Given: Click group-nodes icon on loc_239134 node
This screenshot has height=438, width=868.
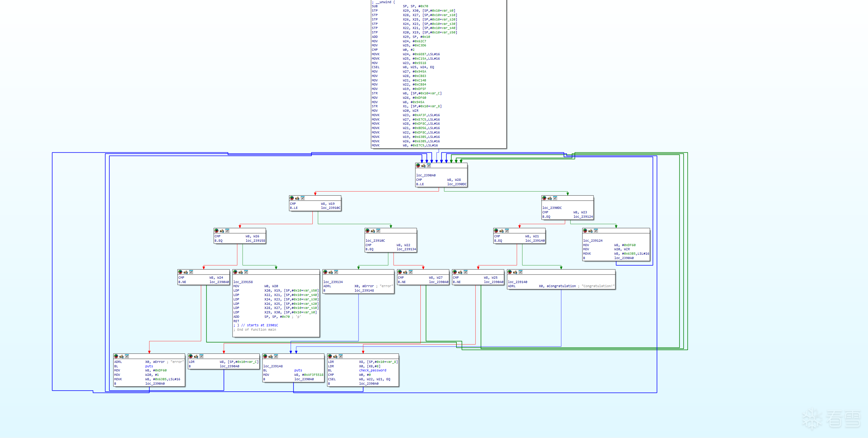Looking at the screenshot, I should pyautogui.click(x=336, y=272).
